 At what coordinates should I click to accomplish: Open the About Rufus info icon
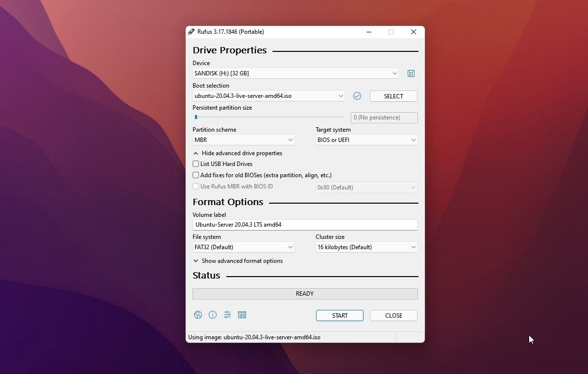[213, 315]
